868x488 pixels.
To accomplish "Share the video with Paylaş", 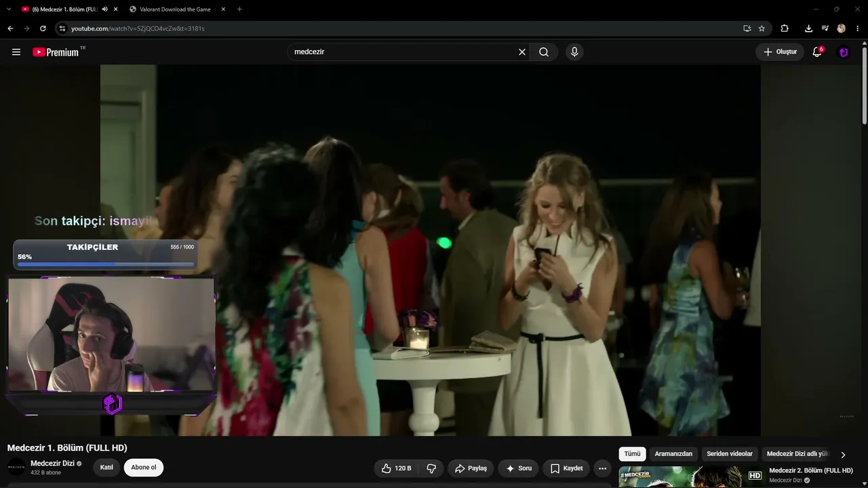I will coord(471,468).
